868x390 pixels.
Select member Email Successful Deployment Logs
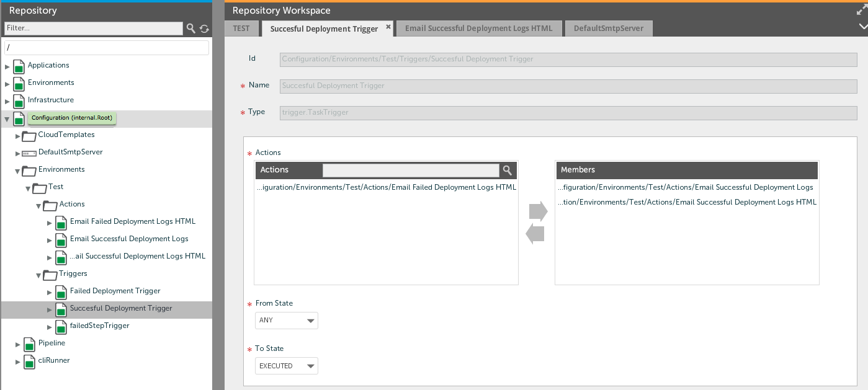(x=686, y=187)
